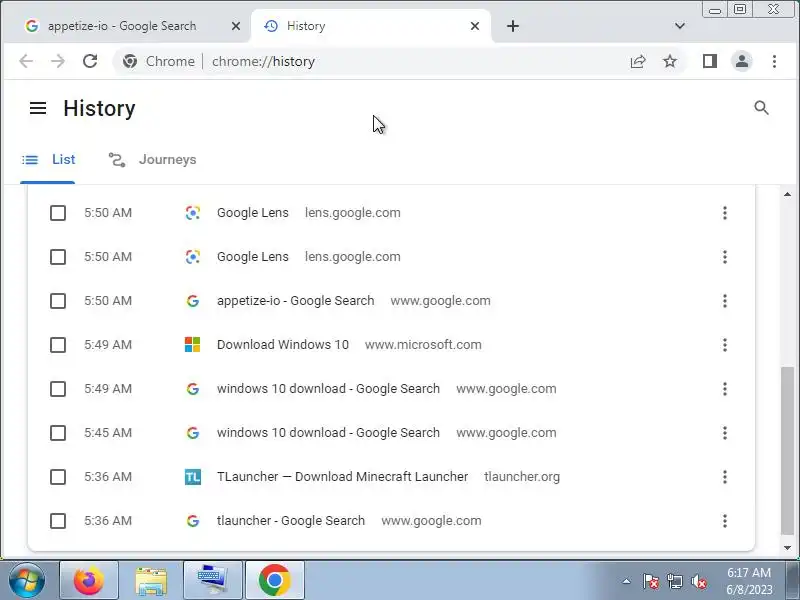
Task: Open more actions for Download Windows 10 entry
Action: click(724, 345)
